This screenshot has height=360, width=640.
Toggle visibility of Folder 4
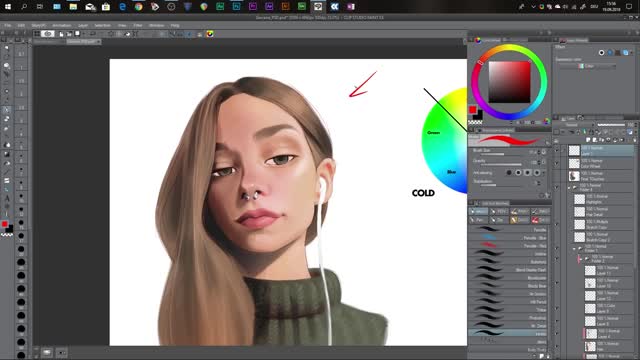click(x=557, y=188)
